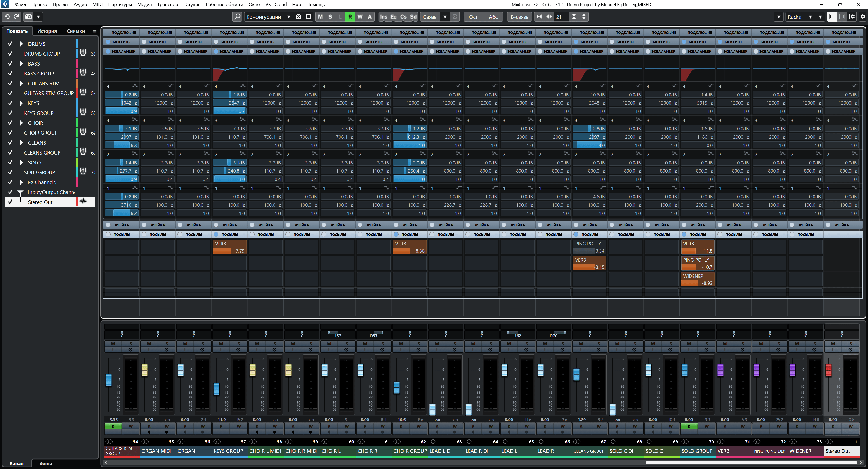Toggle the left zone visibility icon
This screenshot has height=469, width=868.
(x=832, y=16)
